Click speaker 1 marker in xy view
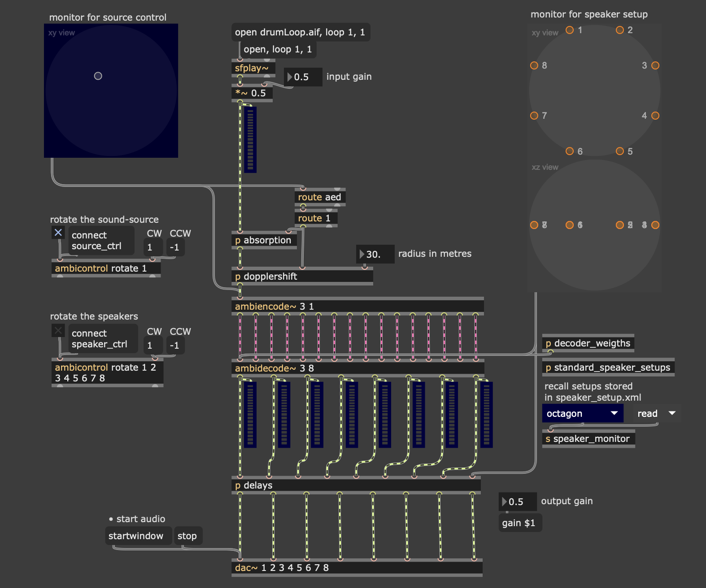 (570, 30)
